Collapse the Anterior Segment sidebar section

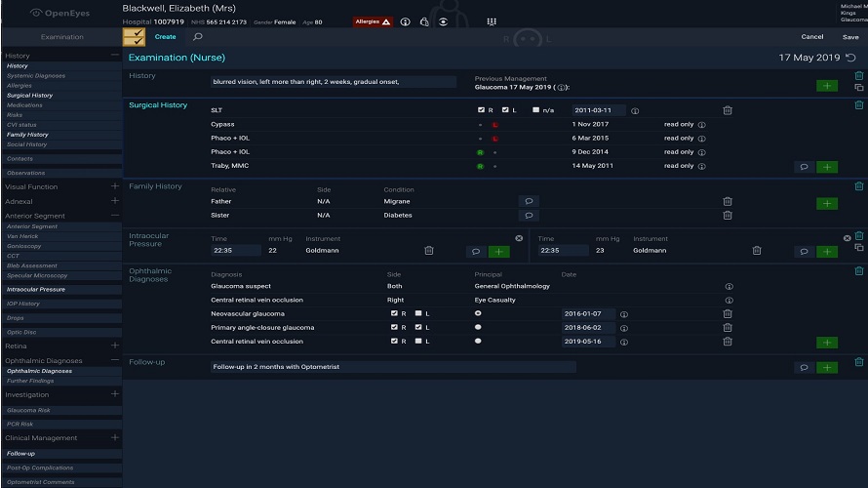coord(114,215)
